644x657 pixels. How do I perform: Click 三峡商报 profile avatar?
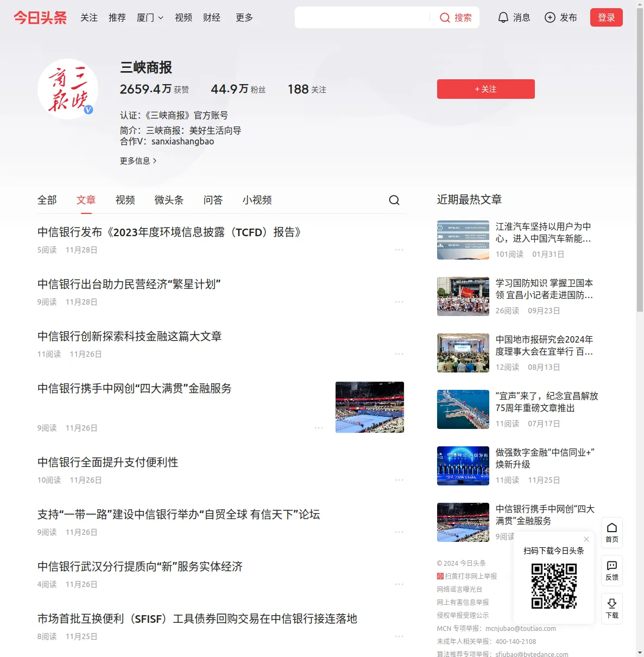pos(68,89)
